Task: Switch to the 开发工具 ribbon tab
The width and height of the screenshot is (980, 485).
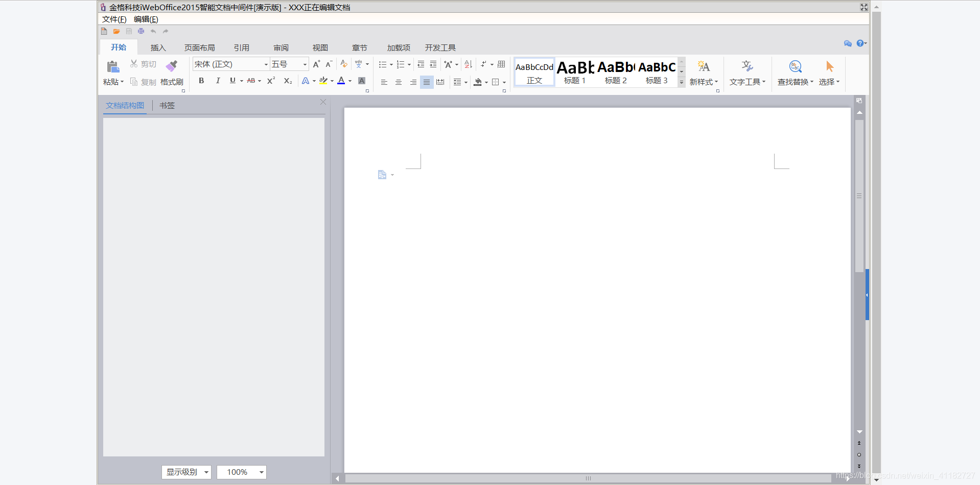Action: click(x=440, y=48)
